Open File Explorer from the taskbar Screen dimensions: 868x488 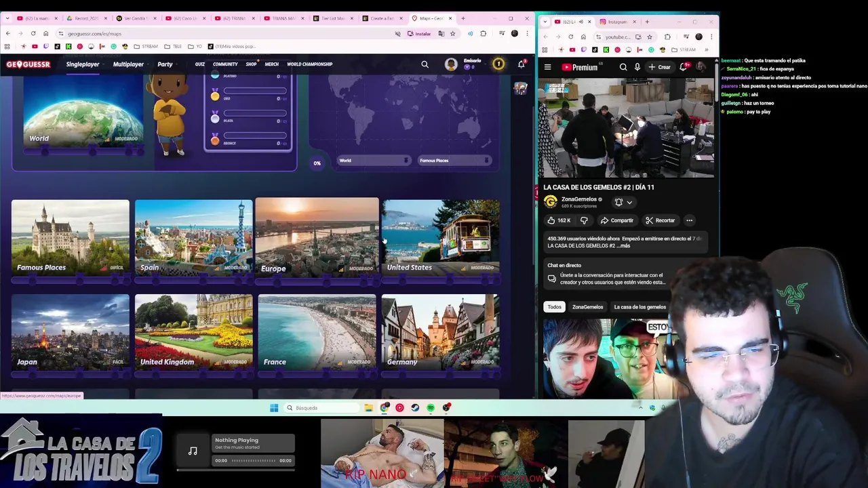(368, 408)
